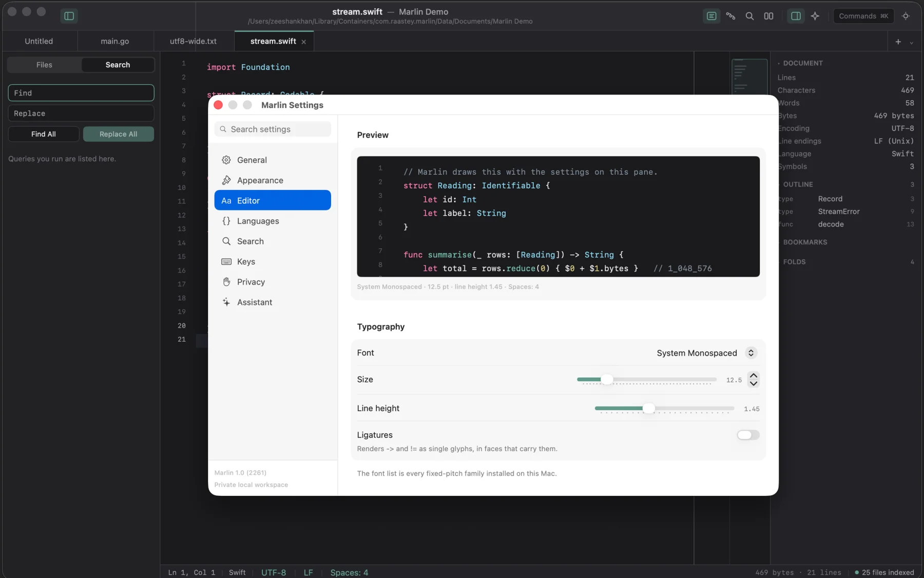Viewport: 924px width, 578px height.
Task: Select the Search segment in the sidebar
Action: [118, 65]
